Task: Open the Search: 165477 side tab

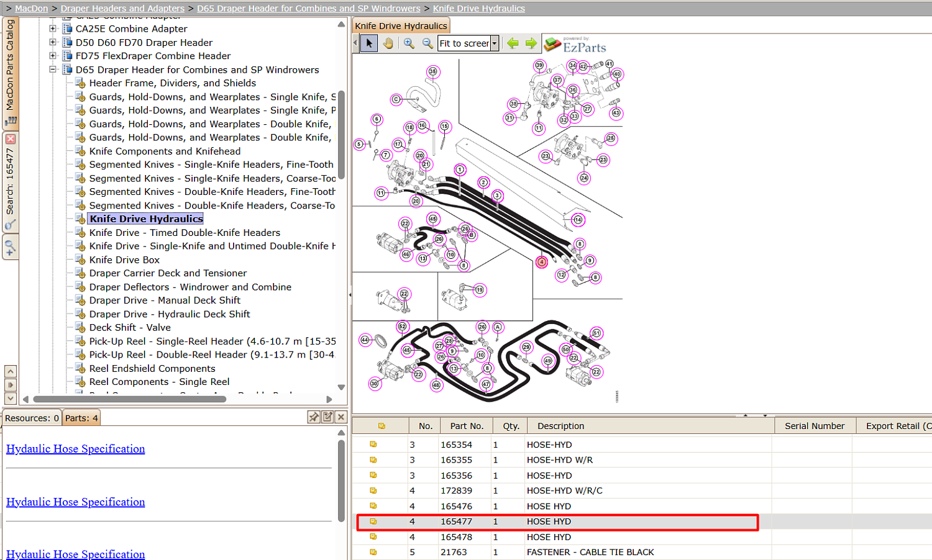Action: point(11,182)
